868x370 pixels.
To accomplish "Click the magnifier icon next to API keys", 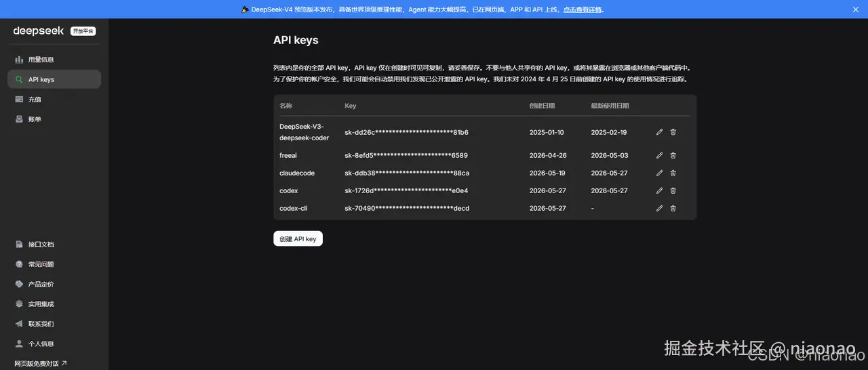I will (x=20, y=79).
